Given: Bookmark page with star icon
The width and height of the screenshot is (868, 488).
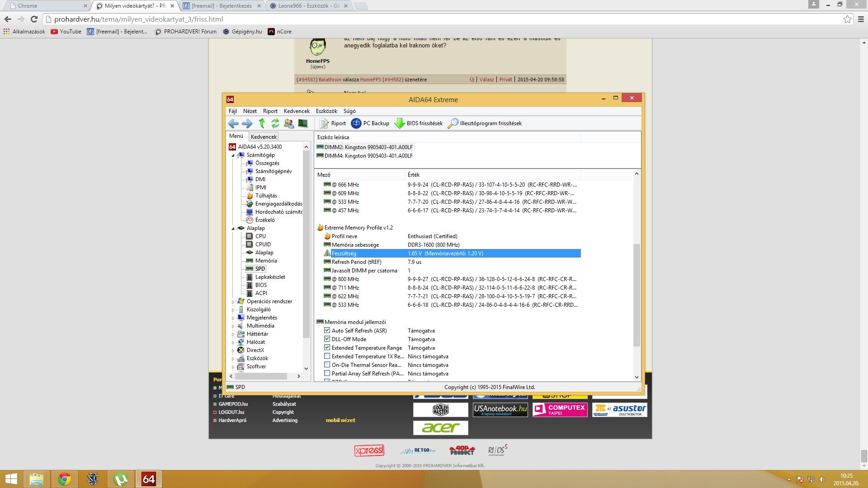Looking at the screenshot, I should (x=847, y=19).
